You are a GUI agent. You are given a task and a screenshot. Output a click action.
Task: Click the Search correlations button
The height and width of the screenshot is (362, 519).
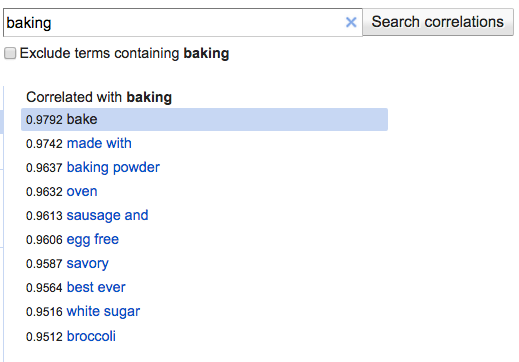point(438,22)
